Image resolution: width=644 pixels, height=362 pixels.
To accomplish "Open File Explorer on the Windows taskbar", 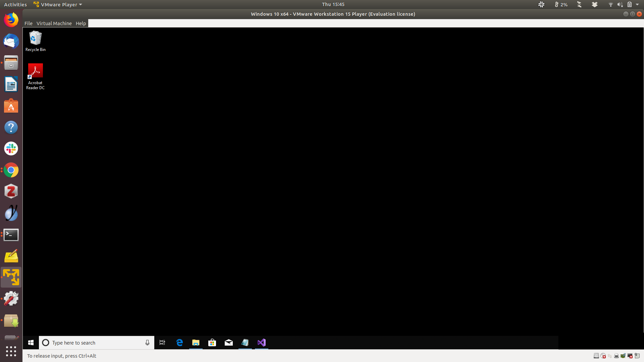I will click(x=196, y=343).
